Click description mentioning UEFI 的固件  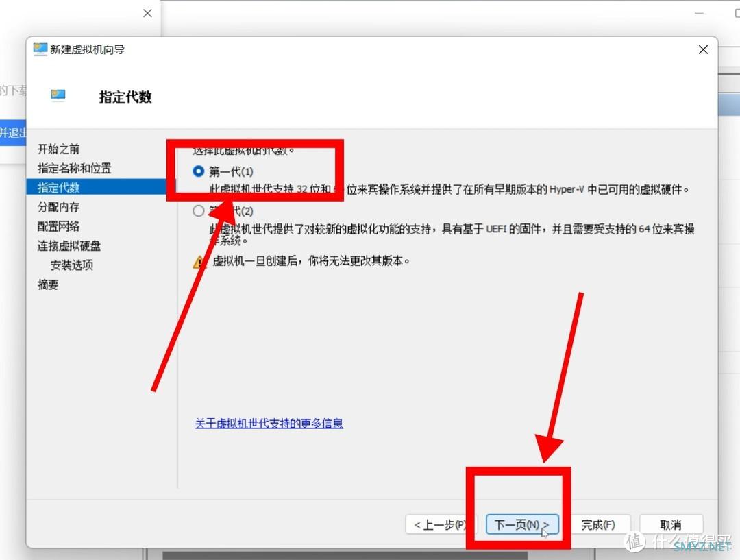tap(452, 234)
